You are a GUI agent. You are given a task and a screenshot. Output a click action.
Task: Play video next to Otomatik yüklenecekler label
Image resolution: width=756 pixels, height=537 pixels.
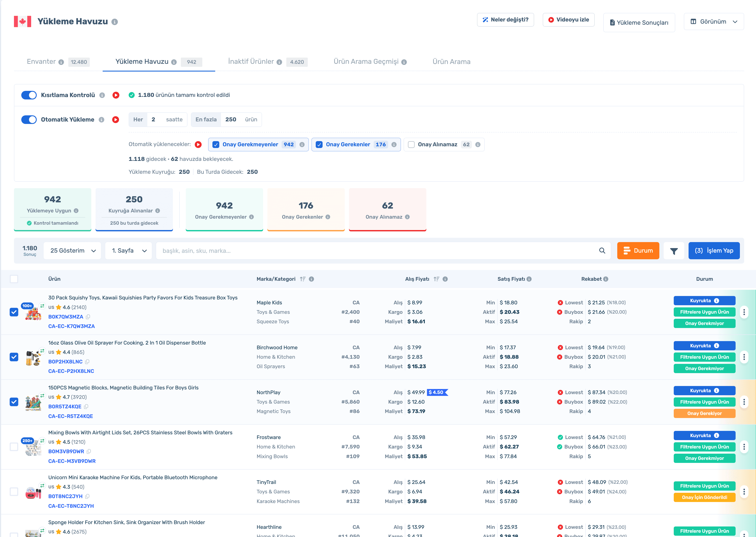click(x=198, y=145)
